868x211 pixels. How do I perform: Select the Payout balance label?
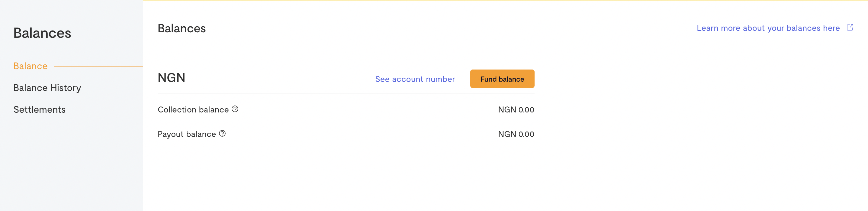click(x=187, y=134)
